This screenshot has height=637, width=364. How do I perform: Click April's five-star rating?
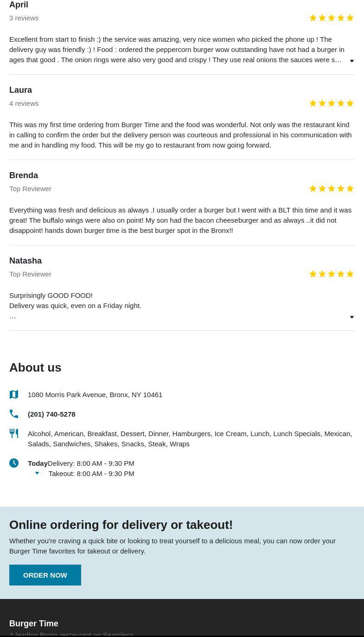tap(331, 18)
